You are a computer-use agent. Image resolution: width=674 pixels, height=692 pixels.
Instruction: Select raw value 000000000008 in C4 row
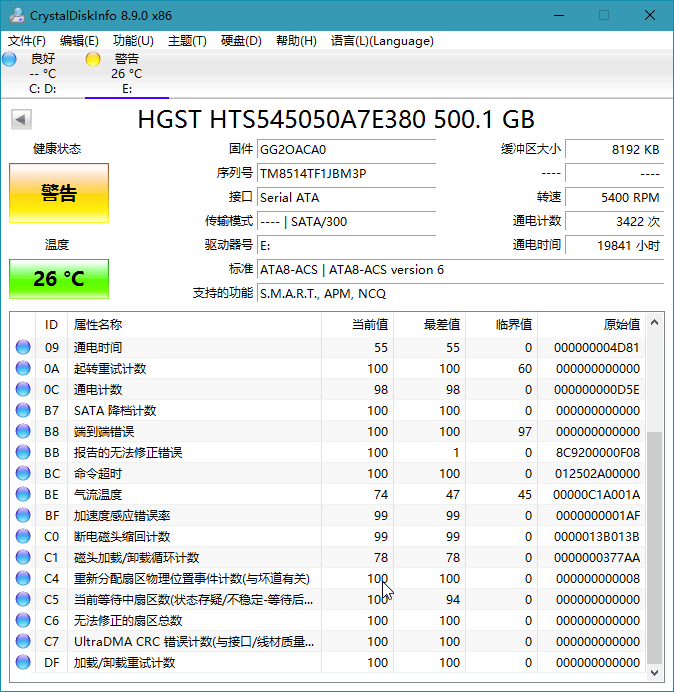click(598, 579)
